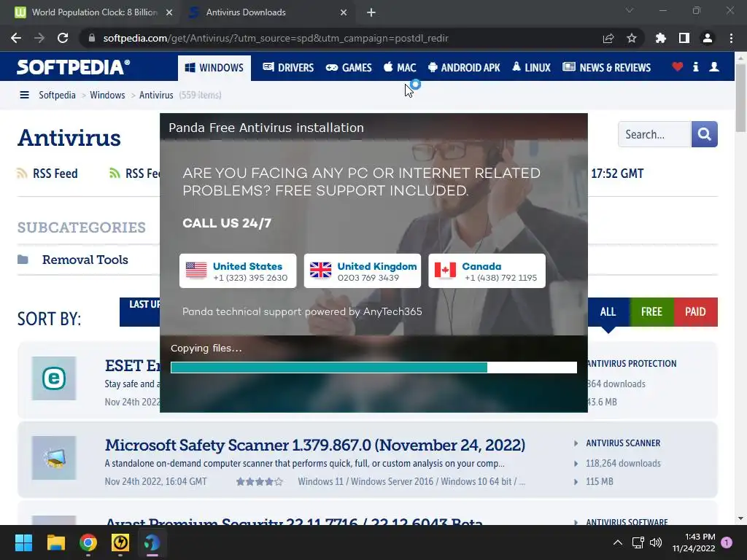Open the LINUX section
This screenshot has height=560, width=747.
pyautogui.click(x=531, y=68)
